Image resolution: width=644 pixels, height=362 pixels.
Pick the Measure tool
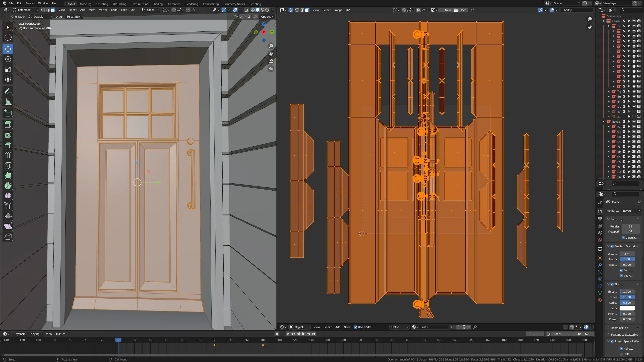pyautogui.click(x=8, y=102)
